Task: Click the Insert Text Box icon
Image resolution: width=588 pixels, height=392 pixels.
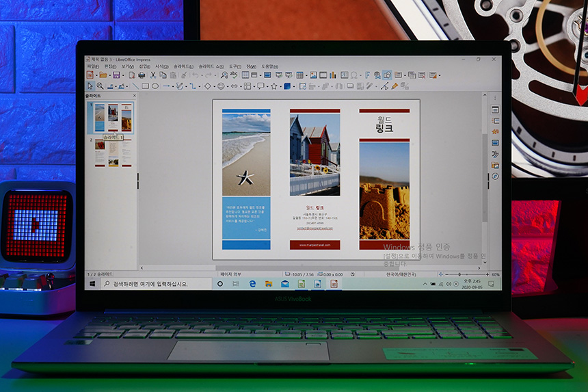Action: click(344, 75)
